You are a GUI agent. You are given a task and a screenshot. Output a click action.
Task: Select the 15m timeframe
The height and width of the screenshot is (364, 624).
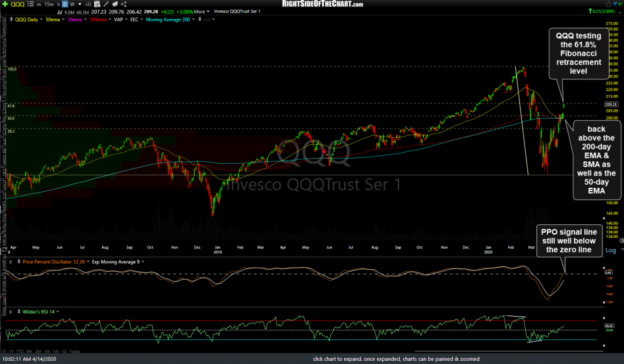(49, 5)
